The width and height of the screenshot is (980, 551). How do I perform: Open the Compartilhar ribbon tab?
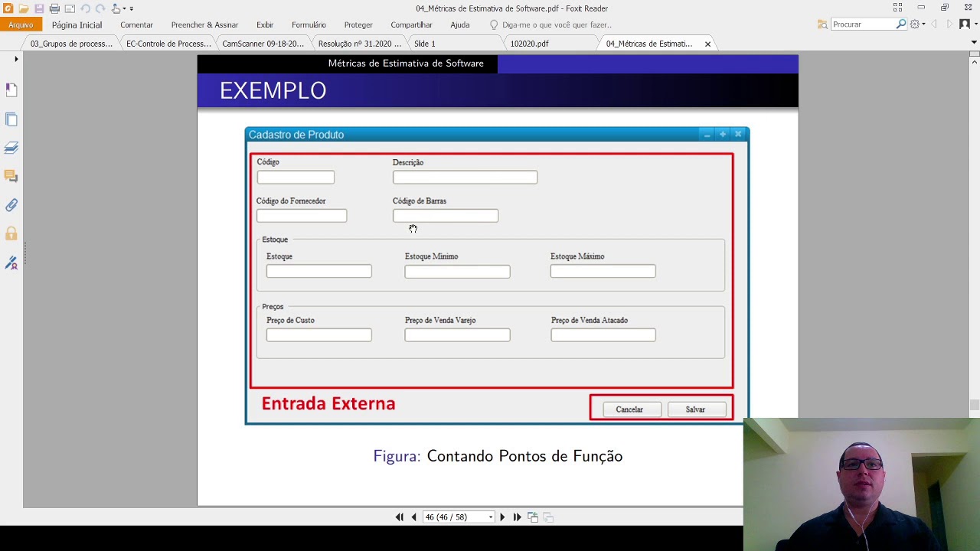pos(411,24)
